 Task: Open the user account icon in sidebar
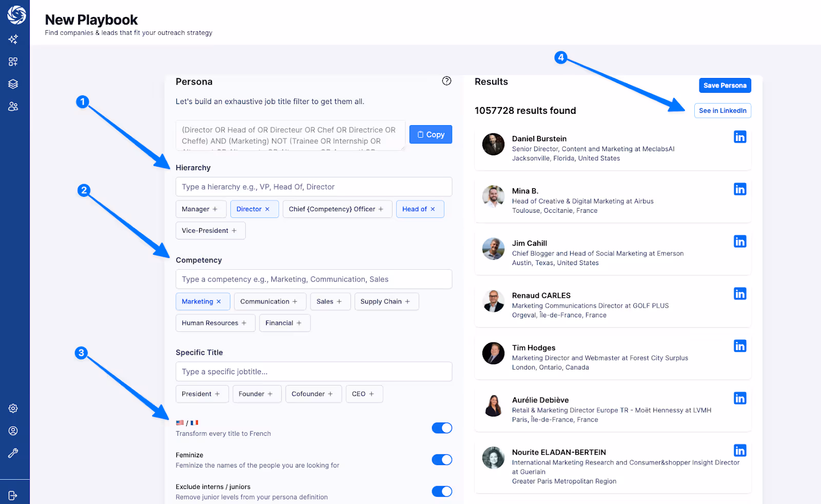[x=13, y=431]
